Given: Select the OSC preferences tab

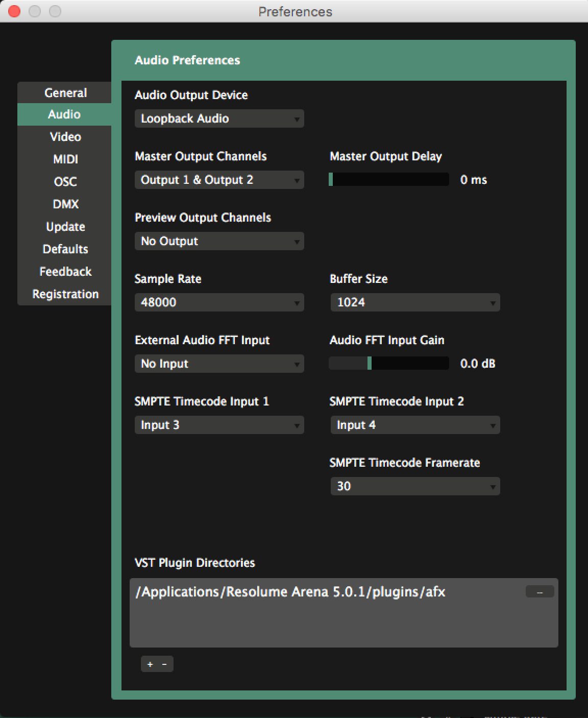Looking at the screenshot, I should pyautogui.click(x=65, y=182).
